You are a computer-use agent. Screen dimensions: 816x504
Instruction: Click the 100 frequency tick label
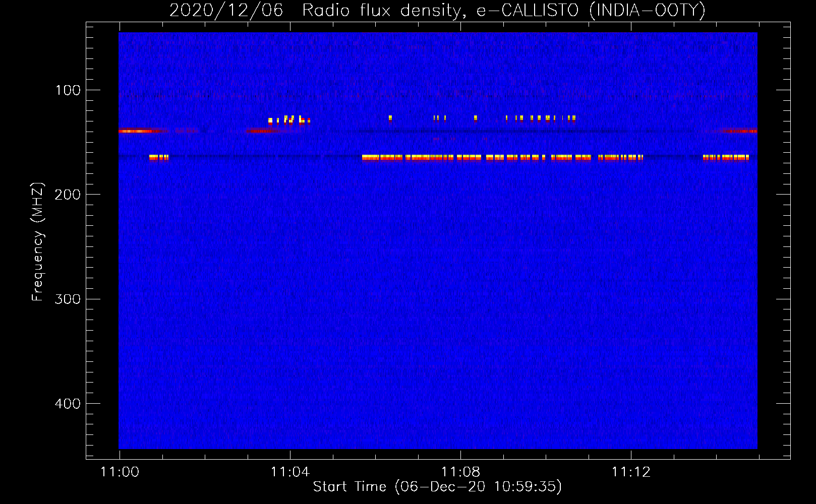point(68,90)
